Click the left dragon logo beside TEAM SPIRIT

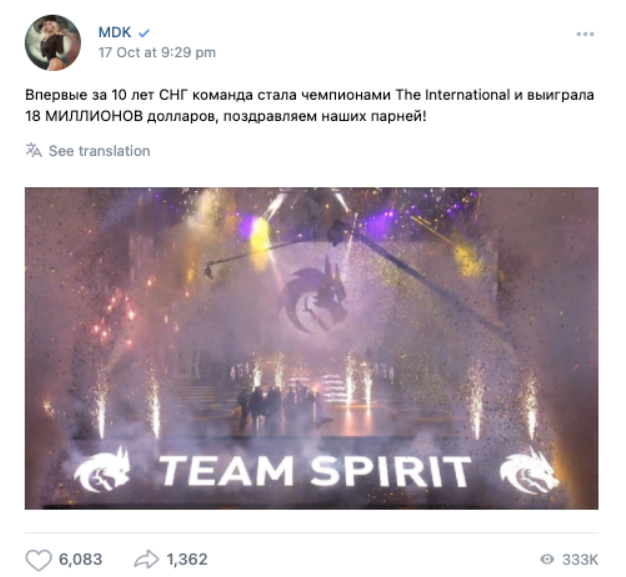[102, 470]
